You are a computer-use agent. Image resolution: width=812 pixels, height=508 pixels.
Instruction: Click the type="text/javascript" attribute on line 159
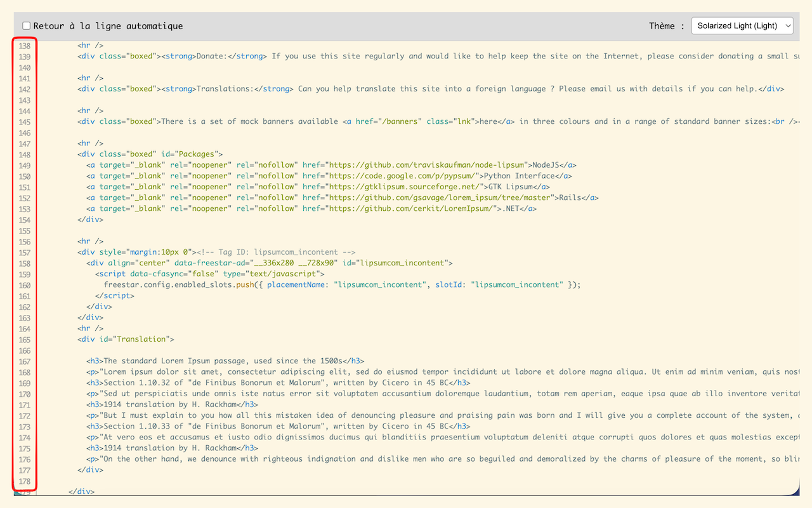click(x=272, y=274)
